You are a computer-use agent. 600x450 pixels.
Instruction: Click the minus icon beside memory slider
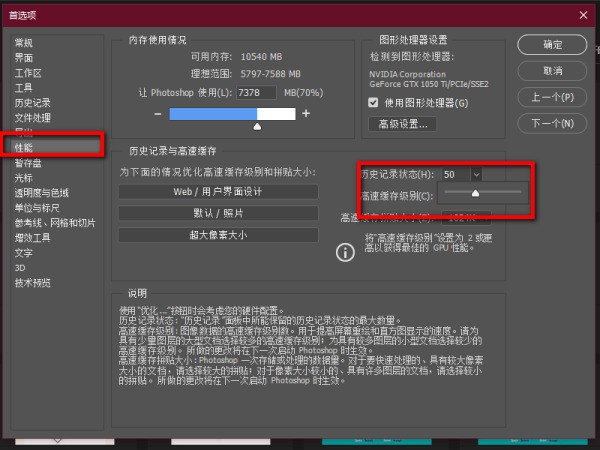213,114
